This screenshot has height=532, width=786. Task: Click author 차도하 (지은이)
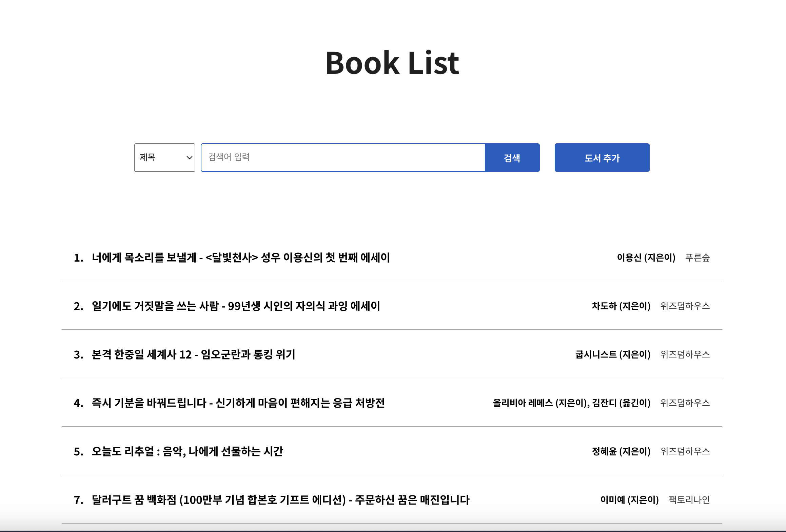coord(621,306)
